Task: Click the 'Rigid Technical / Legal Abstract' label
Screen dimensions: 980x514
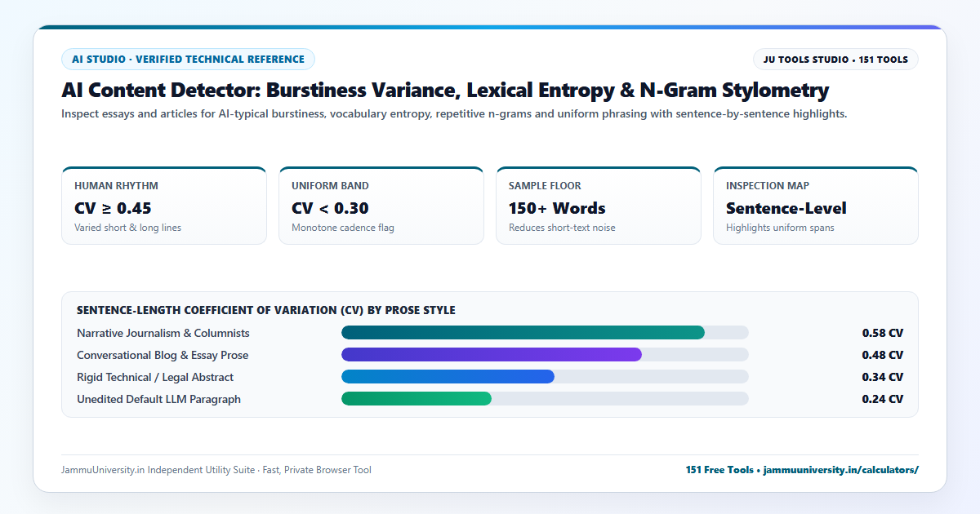Action: 155,377
